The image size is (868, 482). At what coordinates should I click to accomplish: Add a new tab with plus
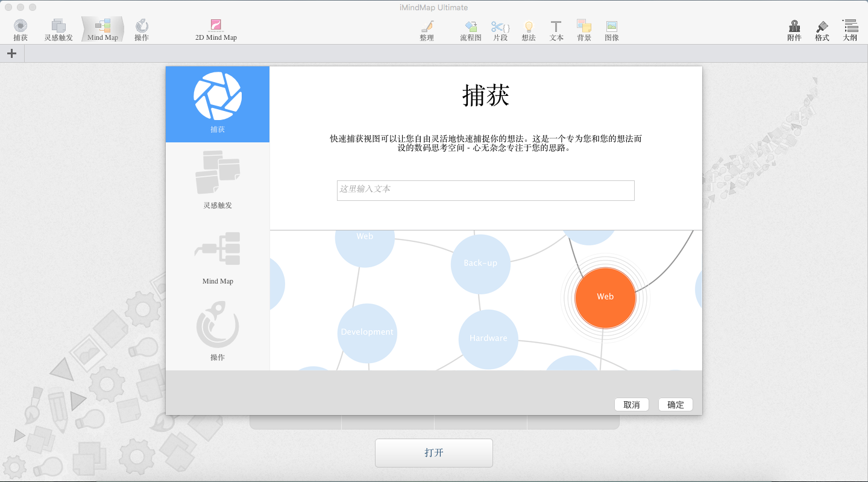11,53
